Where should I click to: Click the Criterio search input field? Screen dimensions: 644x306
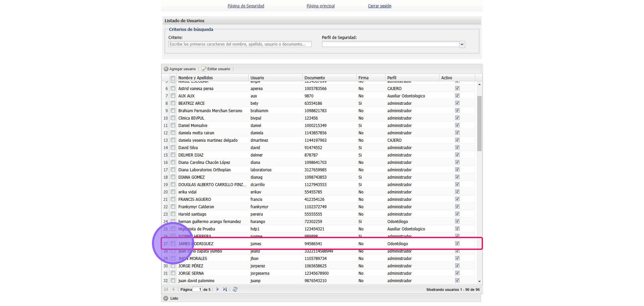(240, 44)
